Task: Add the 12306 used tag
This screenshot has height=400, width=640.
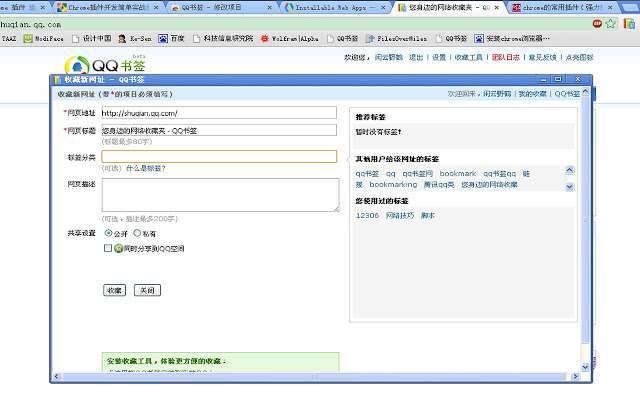Action: (x=367, y=216)
